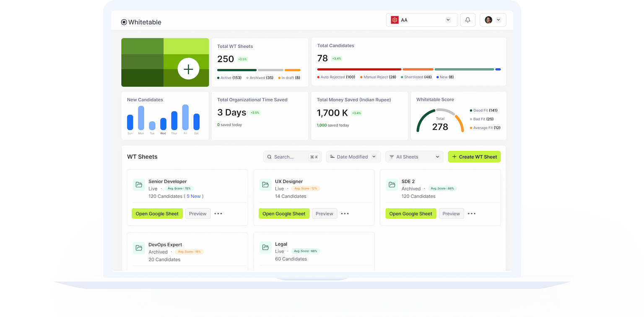Open Google Sheet for UX Designer
The image size is (644, 317).
pos(284,213)
